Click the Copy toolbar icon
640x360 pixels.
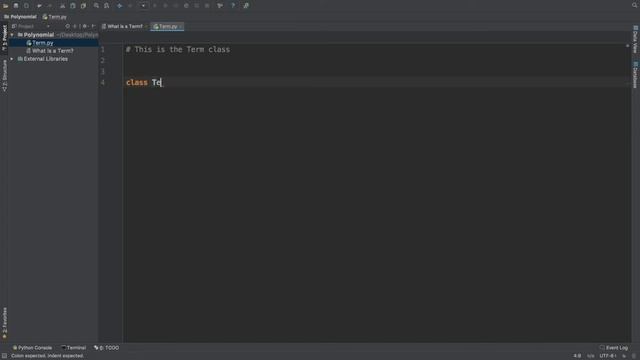(x=73, y=6)
